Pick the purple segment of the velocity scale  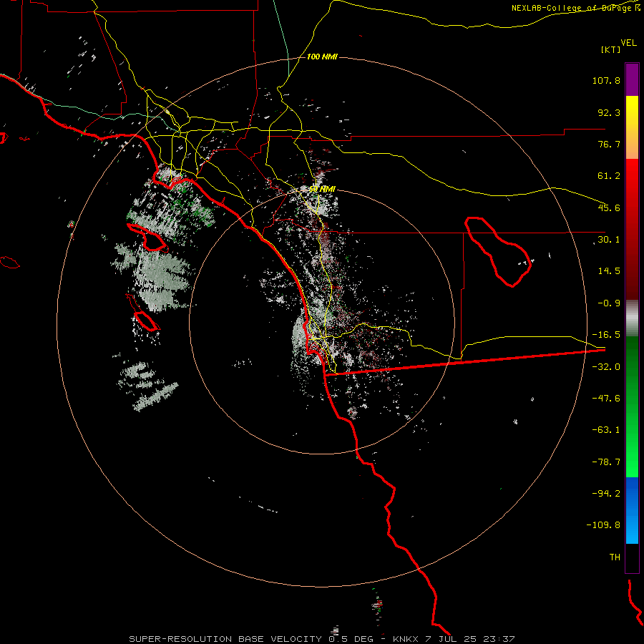coord(632,79)
